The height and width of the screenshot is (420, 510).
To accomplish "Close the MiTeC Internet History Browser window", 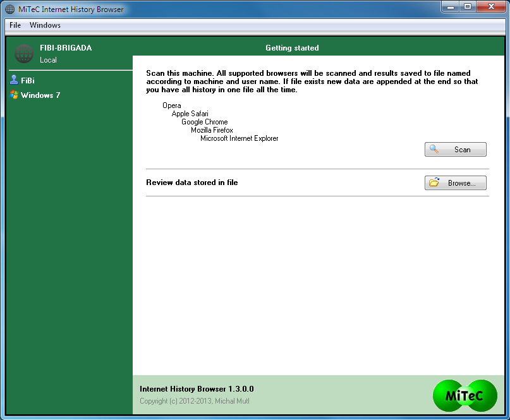I will tap(491, 6).
